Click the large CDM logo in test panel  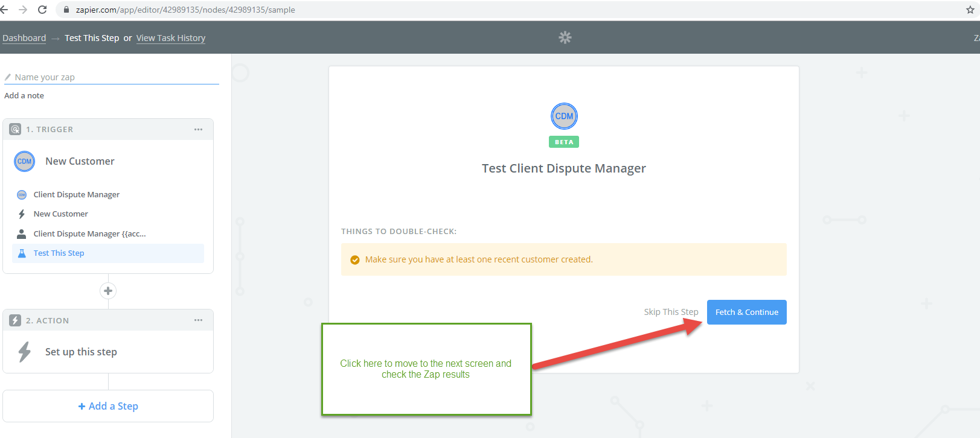564,116
